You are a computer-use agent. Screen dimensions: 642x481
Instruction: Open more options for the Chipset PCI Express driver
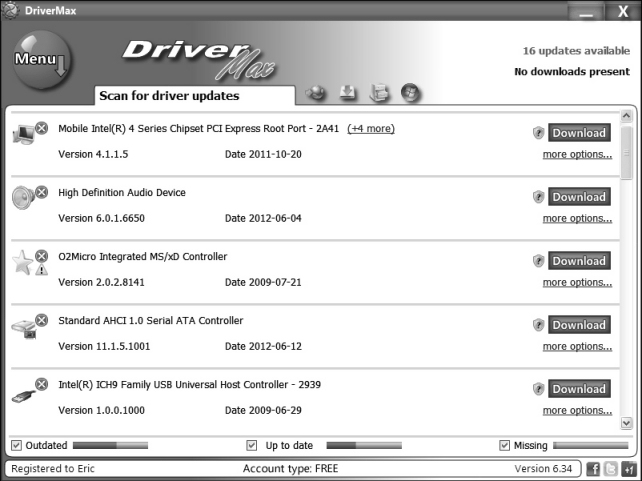577,154
